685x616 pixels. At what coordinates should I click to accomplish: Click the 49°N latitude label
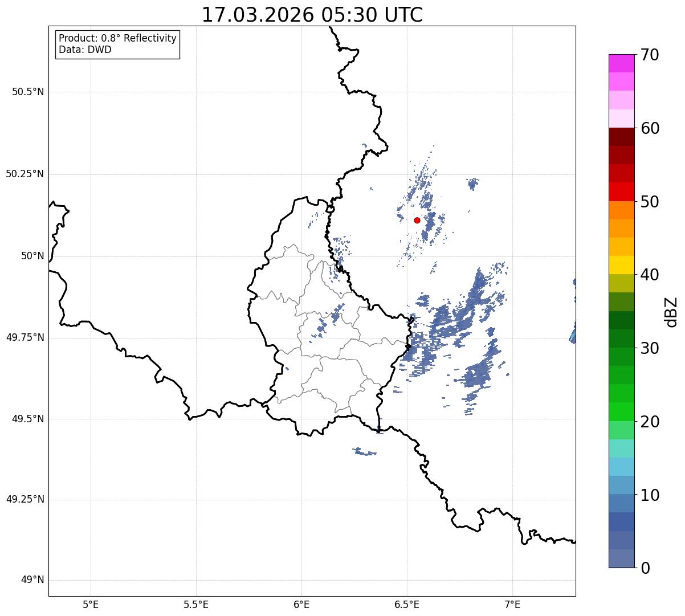point(32,580)
